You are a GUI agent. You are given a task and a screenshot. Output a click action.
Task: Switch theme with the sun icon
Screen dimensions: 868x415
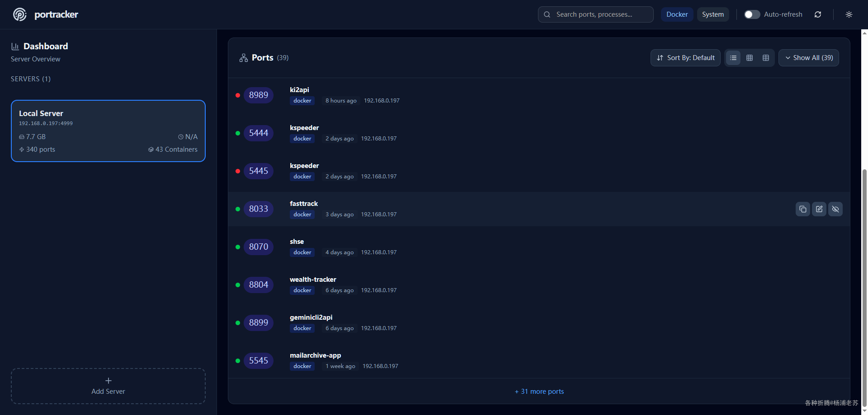pyautogui.click(x=849, y=14)
